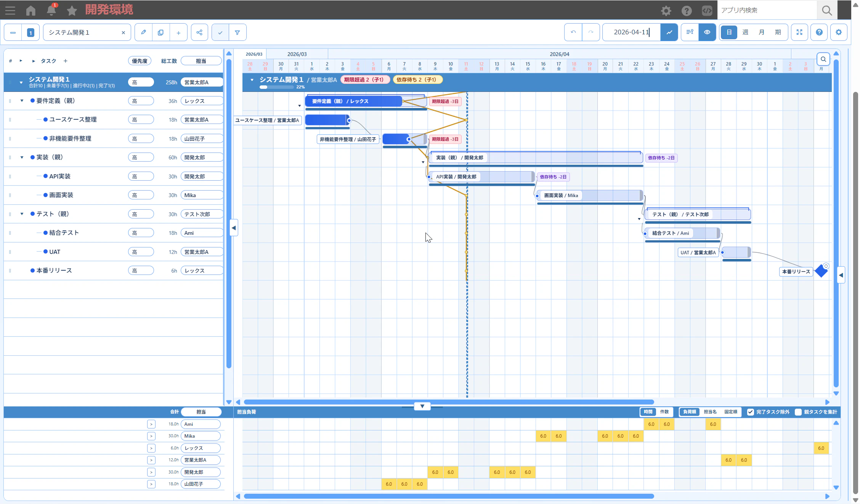Open the developer code icon
This screenshot has height=504, width=860.
707,11
